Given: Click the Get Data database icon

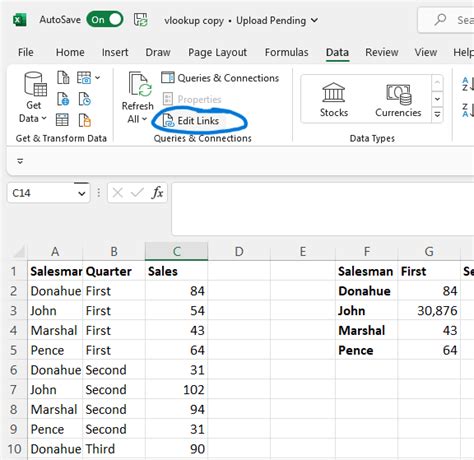Looking at the screenshot, I should tap(35, 84).
